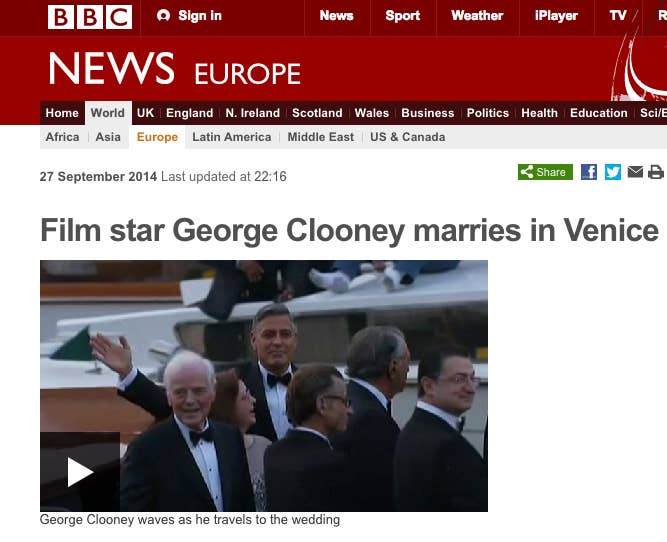This screenshot has width=667, height=542.
Task: Click the BBC logo
Action: point(90,17)
